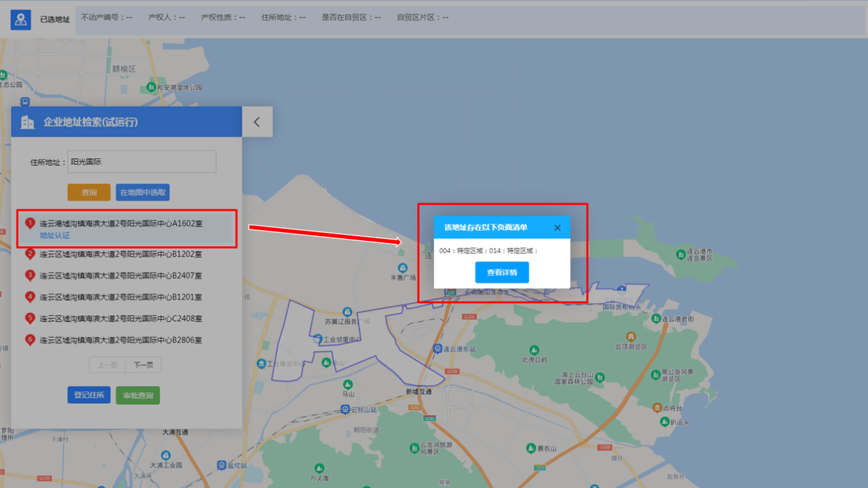Click the 云台山站 station icon on map
Screen dimensions: 868x488
[345, 409]
